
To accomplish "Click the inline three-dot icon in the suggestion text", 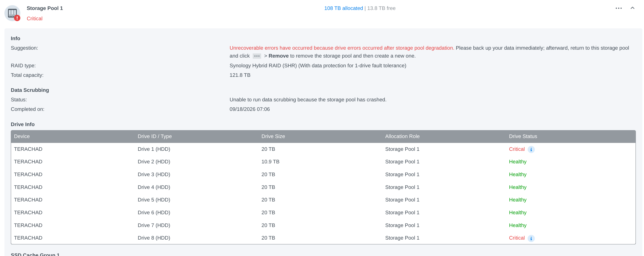I will click(x=257, y=56).
